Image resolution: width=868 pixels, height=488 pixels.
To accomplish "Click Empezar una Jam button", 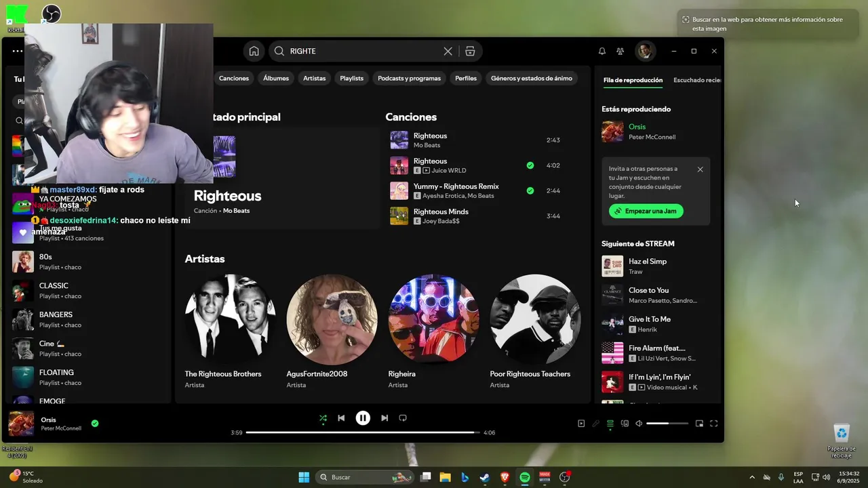I will [x=646, y=211].
